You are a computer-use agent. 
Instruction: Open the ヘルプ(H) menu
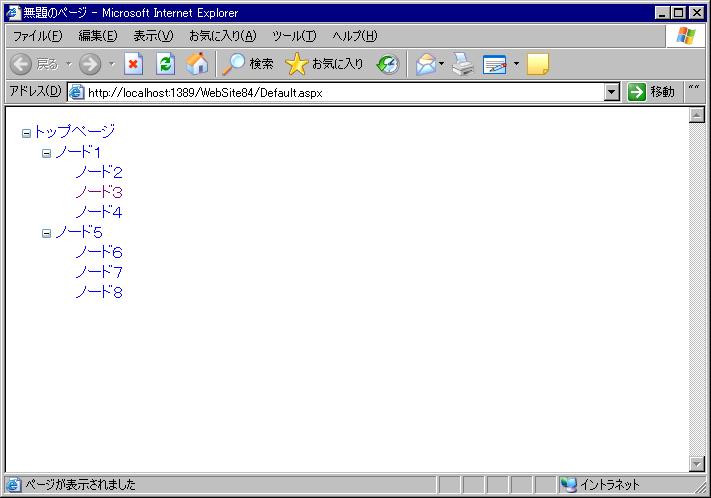355,36
